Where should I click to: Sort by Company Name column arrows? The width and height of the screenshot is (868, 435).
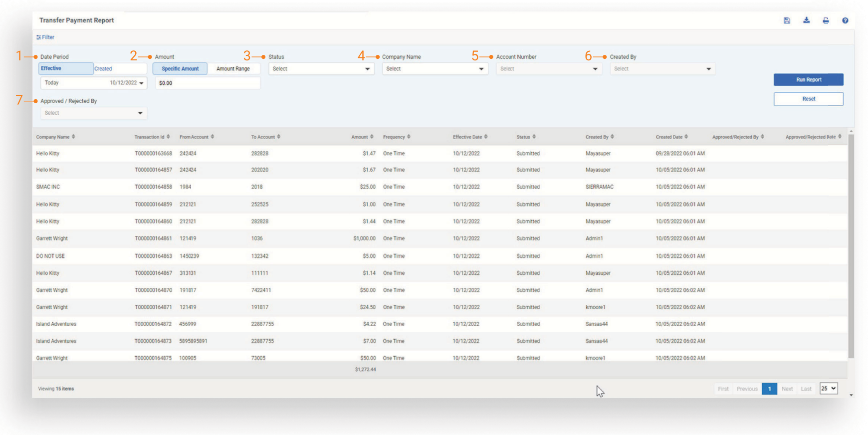coord(73,137)
